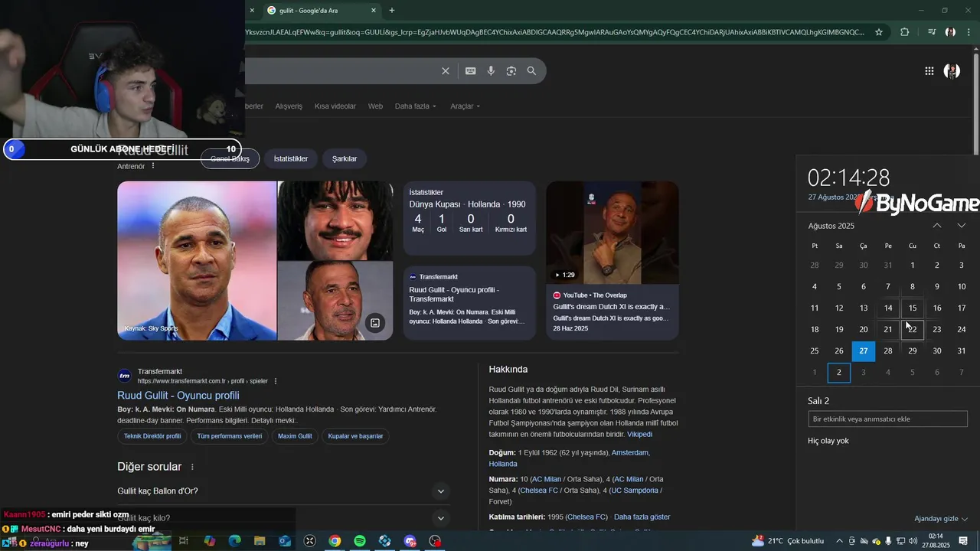Open Transfermarkt result options menu
This screenshot has height=551, width=980.
click(276, 381)
